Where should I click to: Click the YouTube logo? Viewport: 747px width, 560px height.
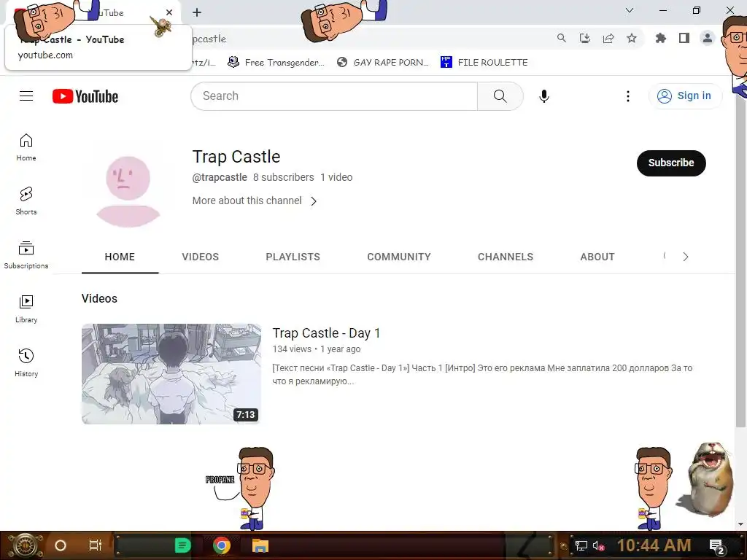pyautogui.click(x=85, y=96)
